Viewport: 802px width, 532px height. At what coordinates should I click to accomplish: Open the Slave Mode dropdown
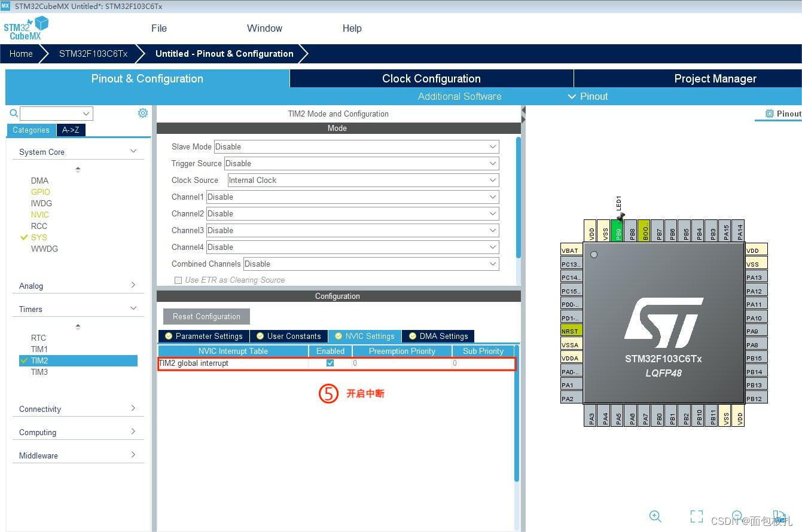click(356, 146)
